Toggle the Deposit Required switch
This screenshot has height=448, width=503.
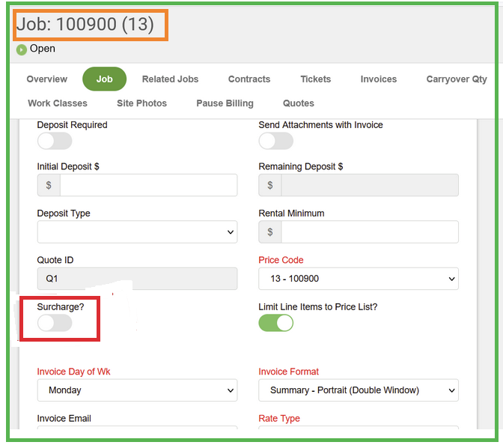pyautogui.click(x=55, y=141)
